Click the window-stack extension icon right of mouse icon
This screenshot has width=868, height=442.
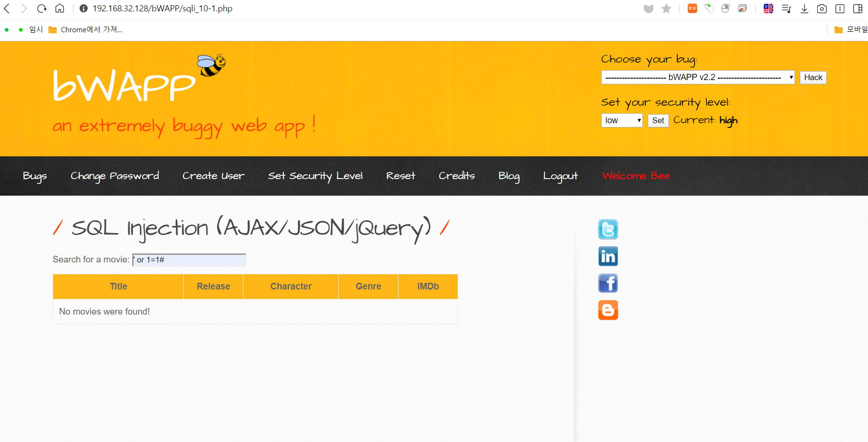(x=742, y=9)
